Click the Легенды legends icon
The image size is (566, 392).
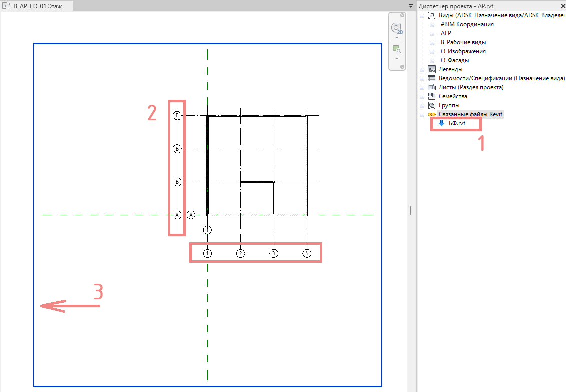(432, 69)
